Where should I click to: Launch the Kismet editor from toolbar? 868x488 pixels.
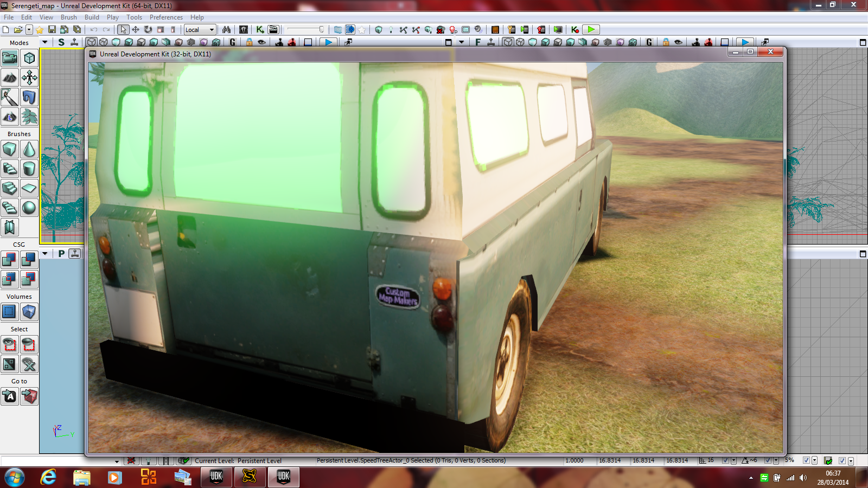pyautogui.click(x=260, y=30)
